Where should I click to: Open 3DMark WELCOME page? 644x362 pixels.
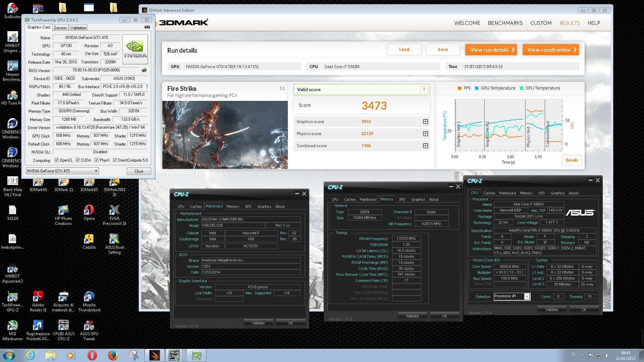click(x=467, y=23)
